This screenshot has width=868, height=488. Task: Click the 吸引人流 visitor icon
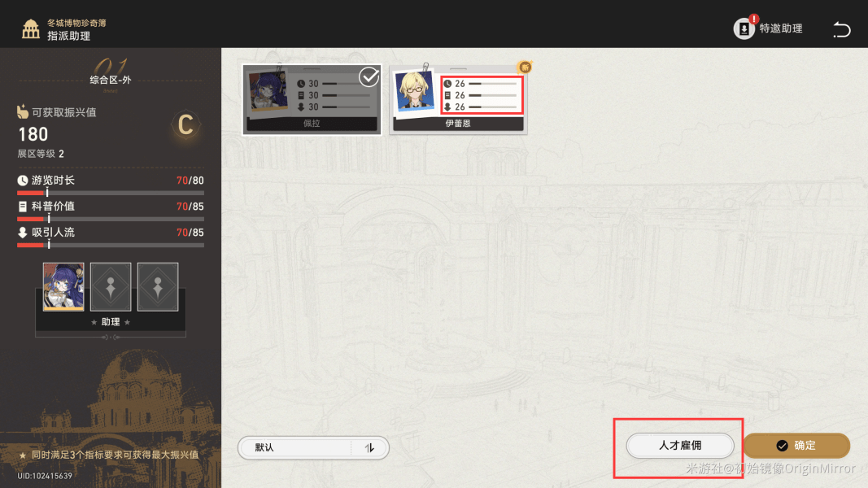(x=23, y=233)
